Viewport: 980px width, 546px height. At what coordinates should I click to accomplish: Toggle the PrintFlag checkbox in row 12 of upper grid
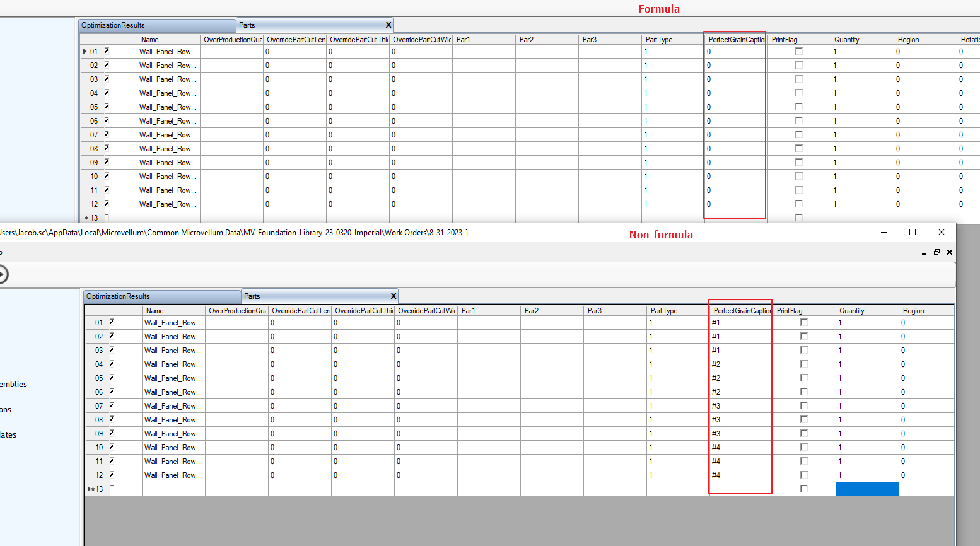tap(799, 204)
